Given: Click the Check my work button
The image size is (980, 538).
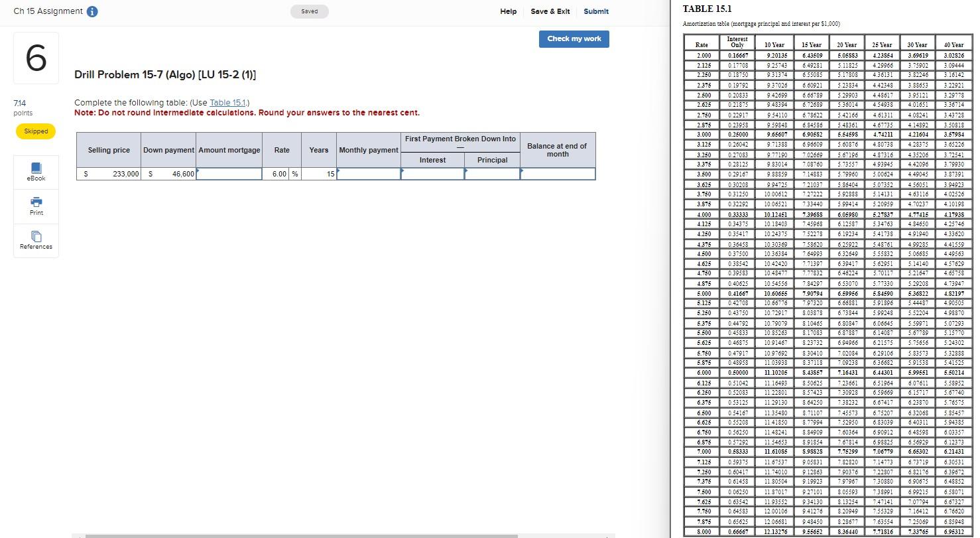Looking at the screenshot, I should [x=573, y=38].
